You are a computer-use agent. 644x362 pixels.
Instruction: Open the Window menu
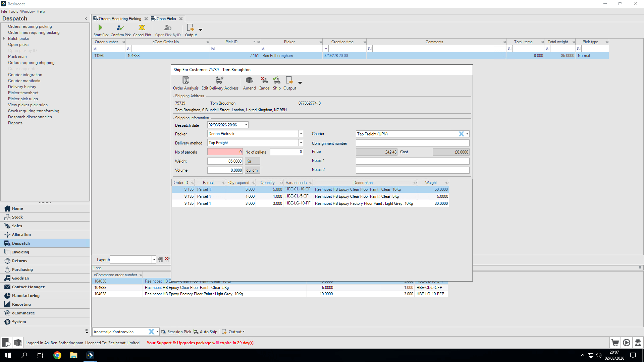coord(28,11)
